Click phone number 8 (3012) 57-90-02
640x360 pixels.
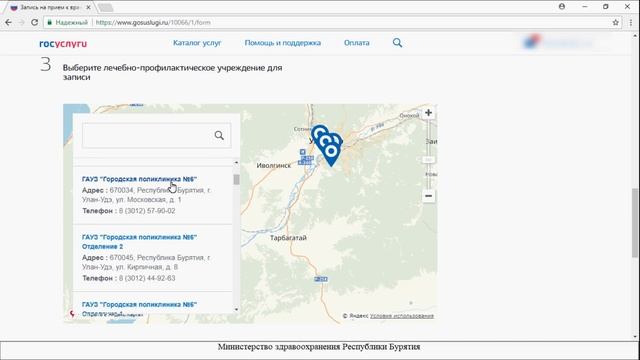click(147, 211)
